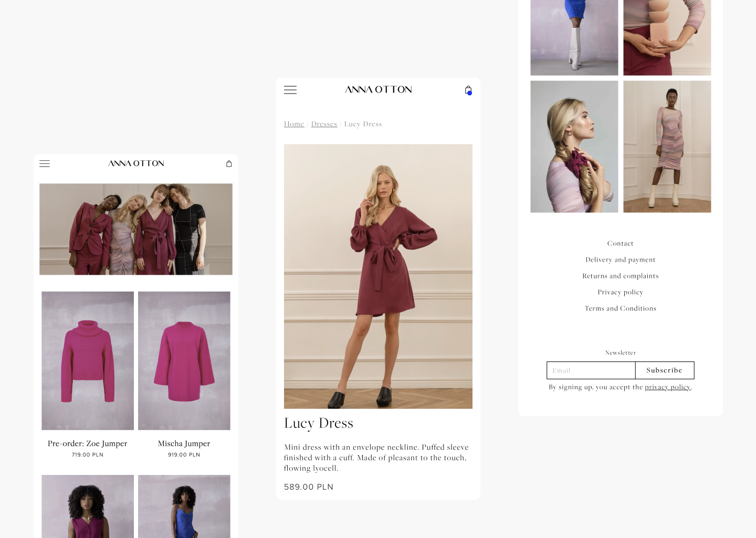Open gallery photo of hands holding pink vase
The image size is (756, 538).
(667, 38)
